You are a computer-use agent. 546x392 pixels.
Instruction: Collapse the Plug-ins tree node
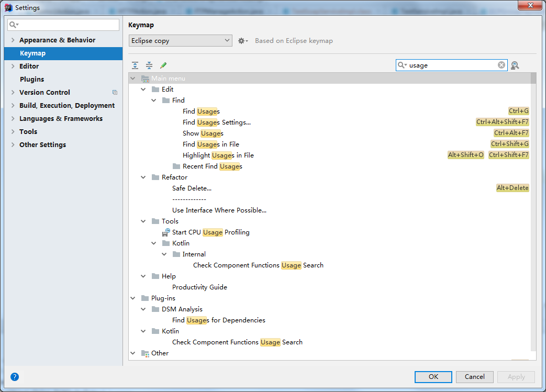pos(133,298)
